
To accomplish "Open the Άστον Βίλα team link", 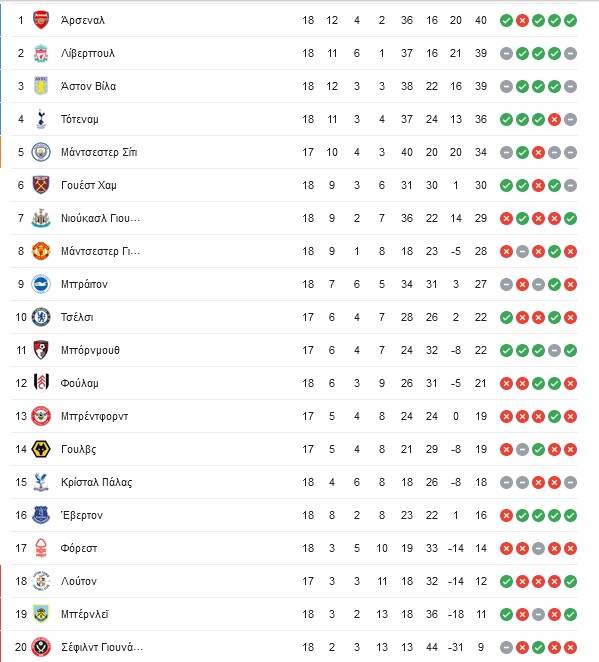I will coord(88,86).
